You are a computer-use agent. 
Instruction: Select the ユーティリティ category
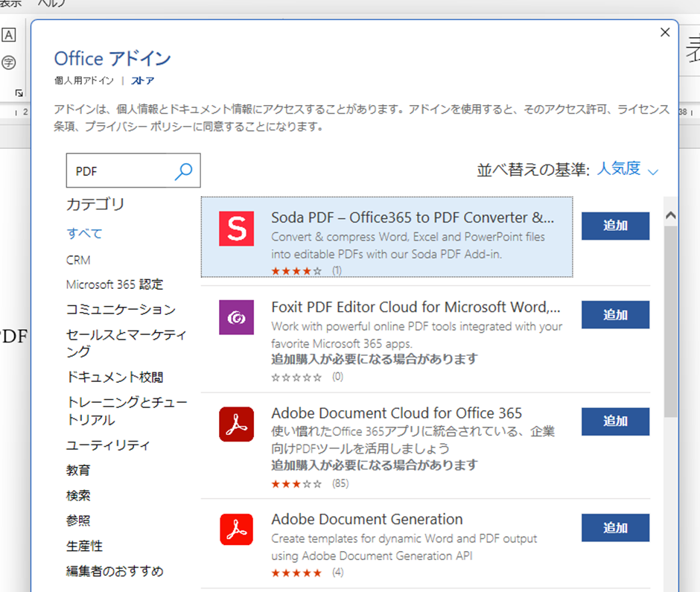(108, 445)
